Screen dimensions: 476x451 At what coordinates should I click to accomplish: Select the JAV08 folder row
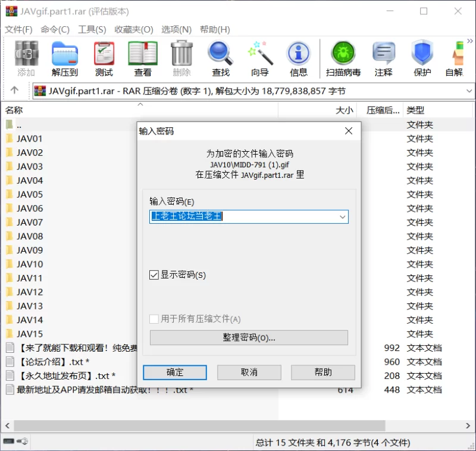click(x=29, y=236)
